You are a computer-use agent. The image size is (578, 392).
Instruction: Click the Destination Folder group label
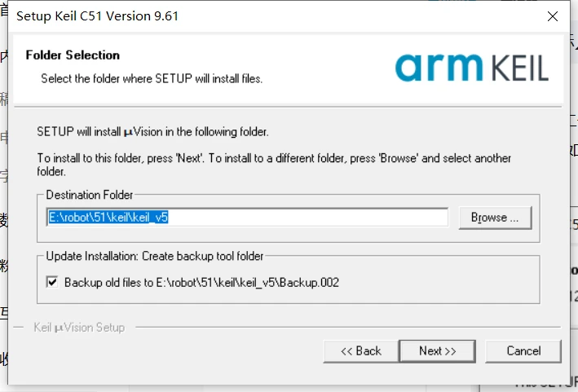point(90,195)
